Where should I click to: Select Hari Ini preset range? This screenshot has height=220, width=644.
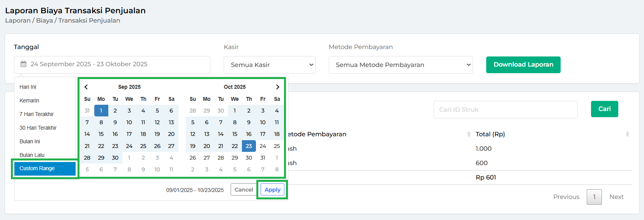click(x=28, y=87)
